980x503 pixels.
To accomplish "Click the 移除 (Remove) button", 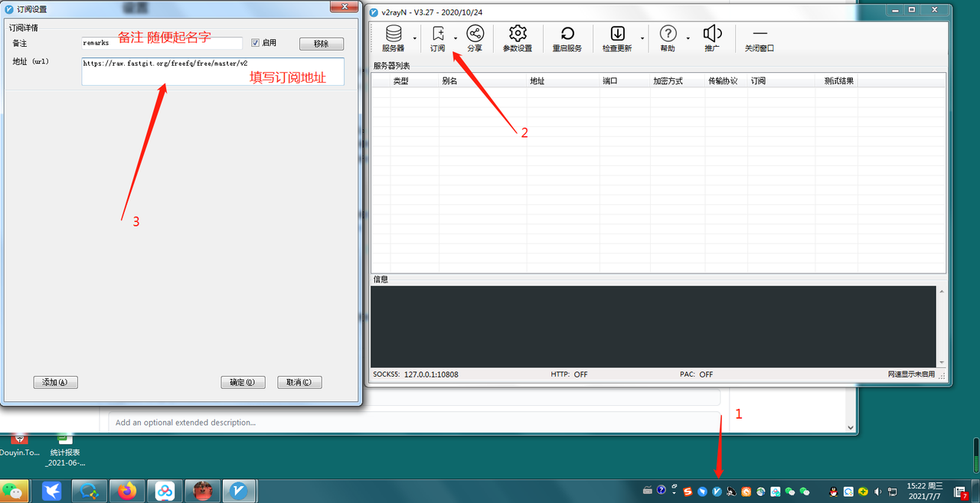I will [x=321, y=43].
